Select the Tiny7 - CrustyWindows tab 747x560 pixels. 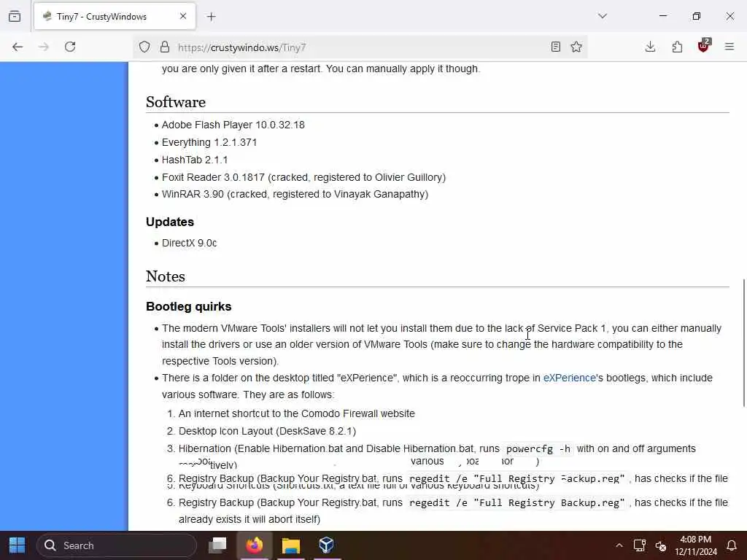pos(115,17)
